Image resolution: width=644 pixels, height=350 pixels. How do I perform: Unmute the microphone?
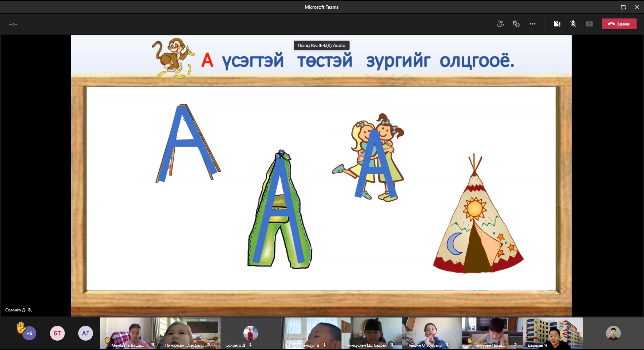point(573,24)
